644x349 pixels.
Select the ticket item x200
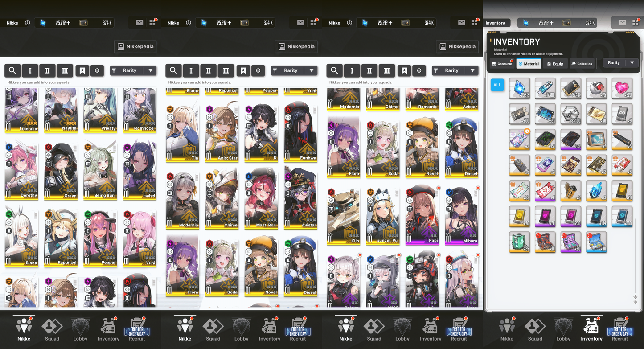520,114
